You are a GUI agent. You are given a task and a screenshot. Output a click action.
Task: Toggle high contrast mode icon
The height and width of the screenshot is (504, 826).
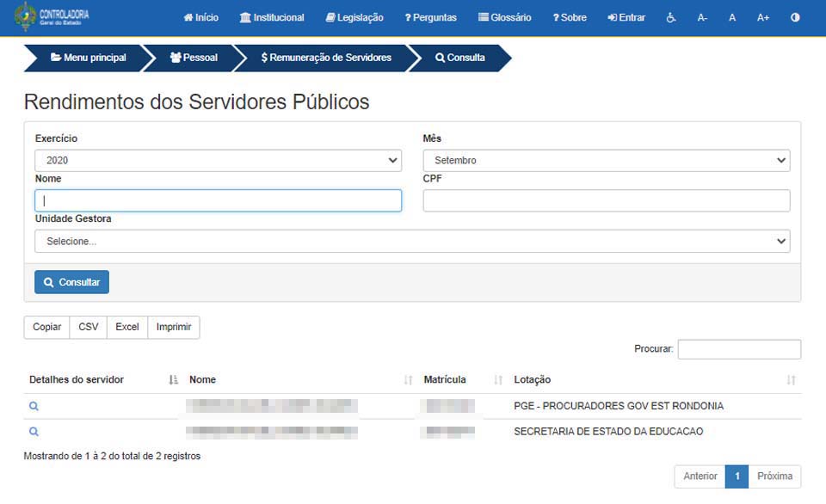[794, 17]
